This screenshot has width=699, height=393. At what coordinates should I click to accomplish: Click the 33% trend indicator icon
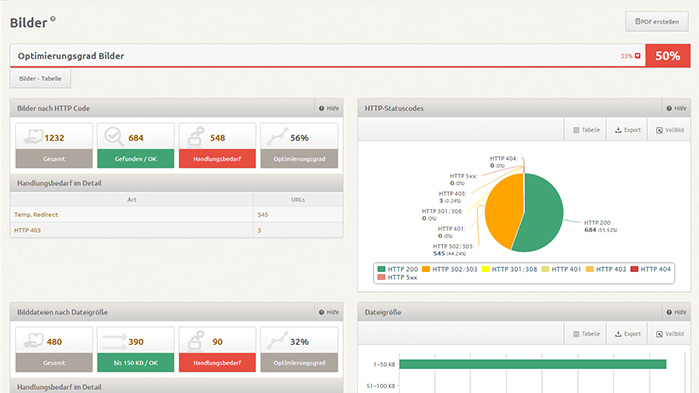(x=637, y=56)
